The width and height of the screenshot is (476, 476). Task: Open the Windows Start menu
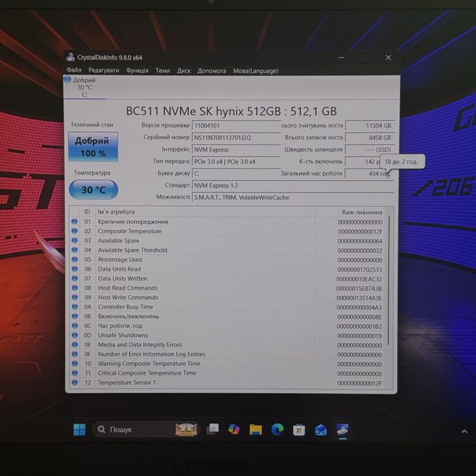point(80,430)
